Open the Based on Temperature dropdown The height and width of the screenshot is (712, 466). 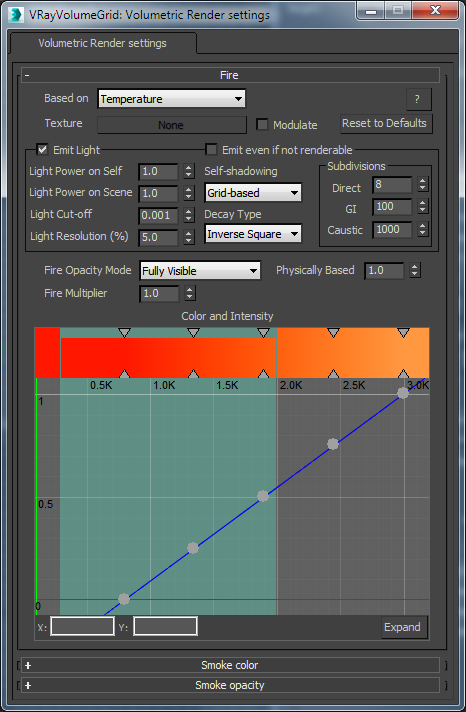[x=171, y=99]
